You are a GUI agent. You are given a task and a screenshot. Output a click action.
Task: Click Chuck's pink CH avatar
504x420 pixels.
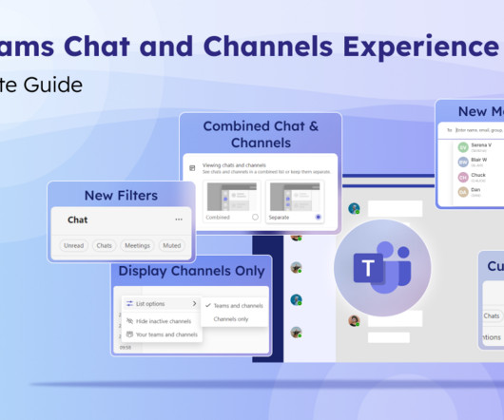click(463, 177)
